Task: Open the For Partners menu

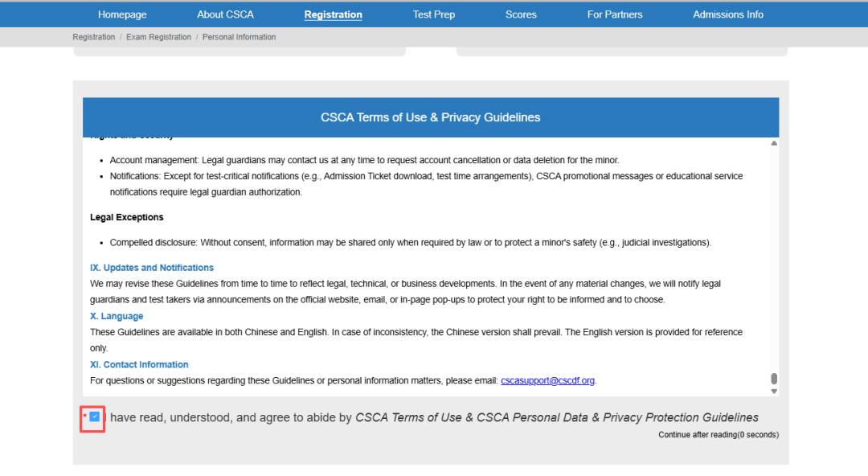Action: point(615,14)
